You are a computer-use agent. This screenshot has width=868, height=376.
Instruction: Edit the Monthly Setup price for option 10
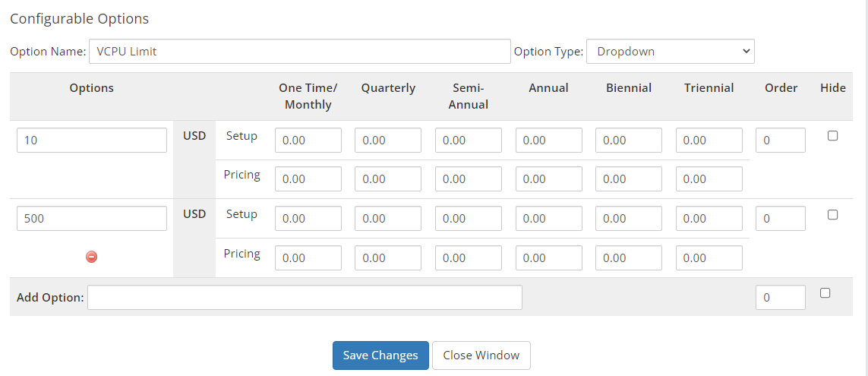pyautogui.click(x=308, y=141)
